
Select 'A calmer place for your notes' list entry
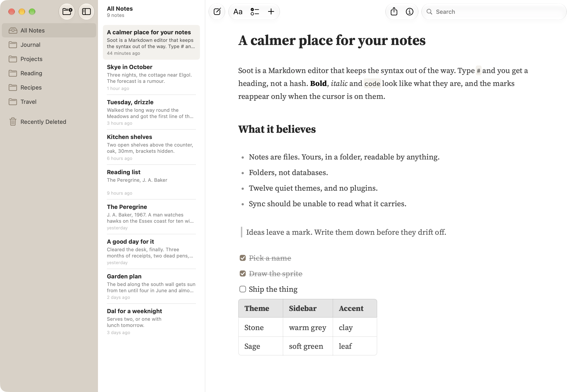(x=151, y=42)
